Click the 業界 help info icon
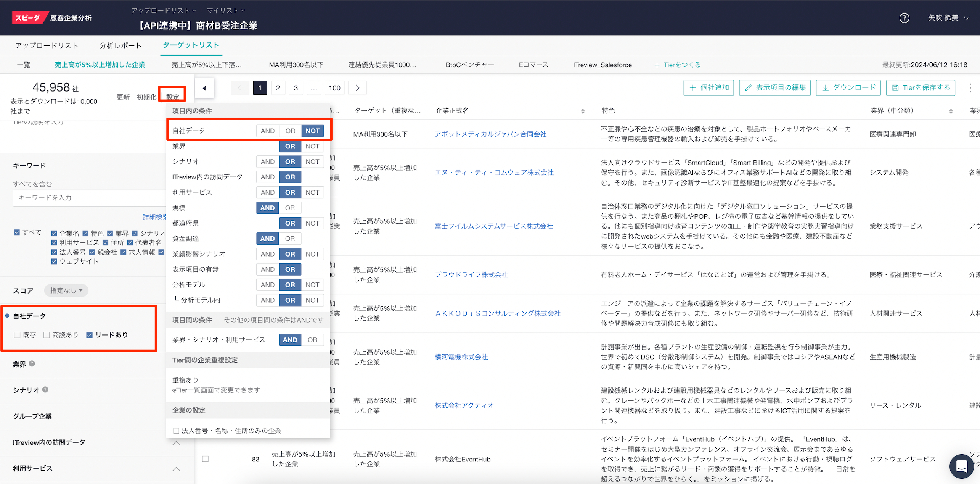Image resolution: width=980 pixels, height=484 pixels. click(32, 364)
